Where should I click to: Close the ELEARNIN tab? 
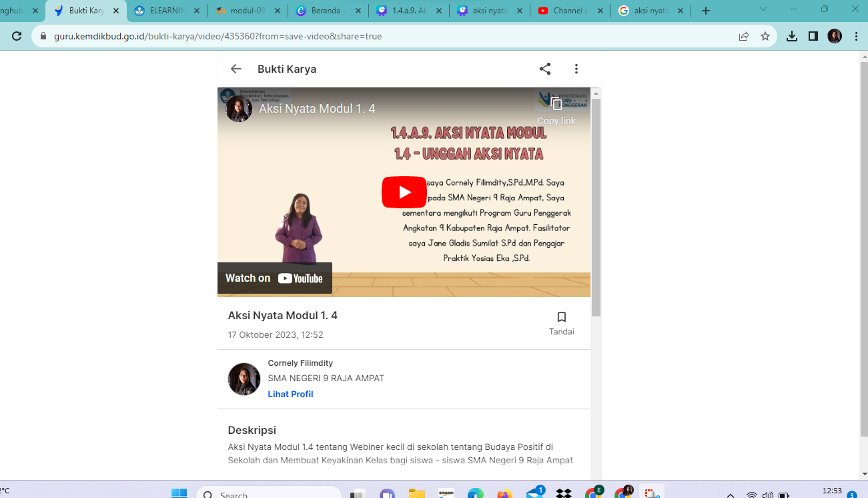(x=196, y=11)
